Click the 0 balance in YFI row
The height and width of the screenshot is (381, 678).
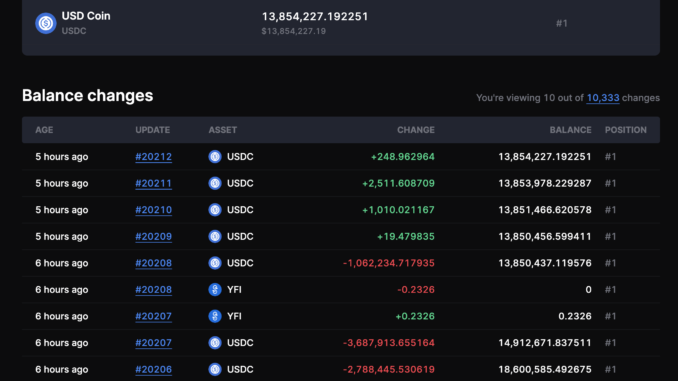click(x=588, y=290)
